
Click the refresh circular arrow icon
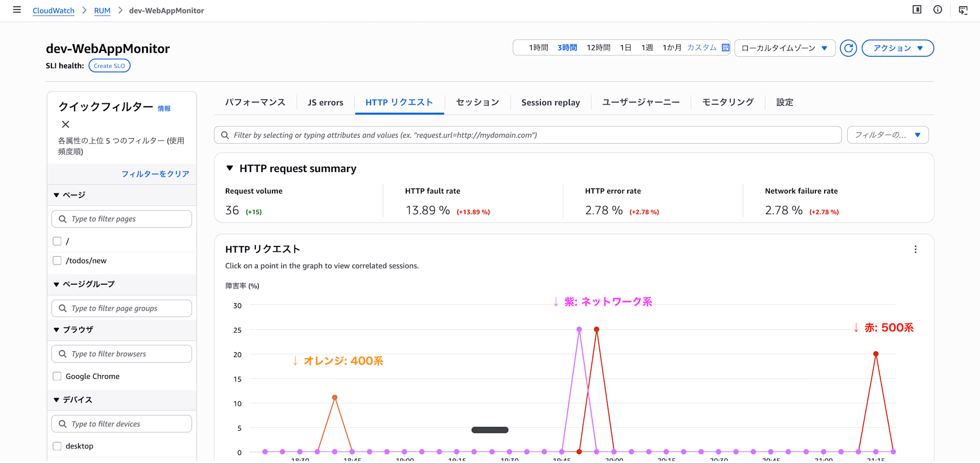[x=848, y=48]
